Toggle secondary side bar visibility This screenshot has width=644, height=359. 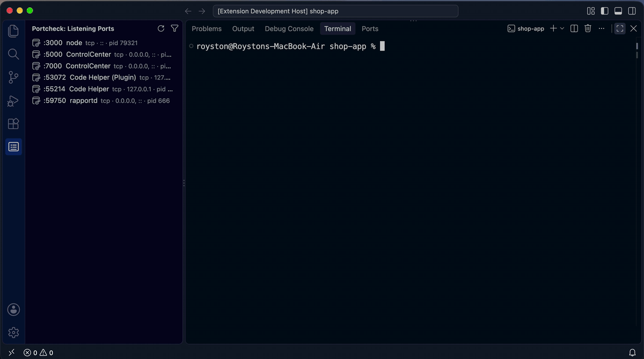[632, 11]
